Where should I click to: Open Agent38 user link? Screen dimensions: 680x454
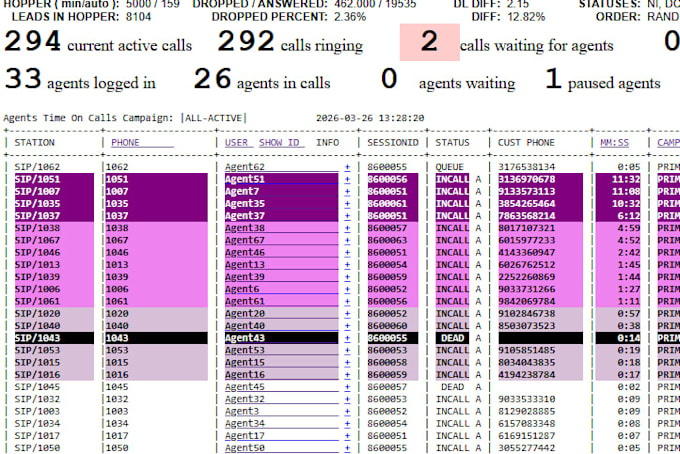tap(281, 228)
